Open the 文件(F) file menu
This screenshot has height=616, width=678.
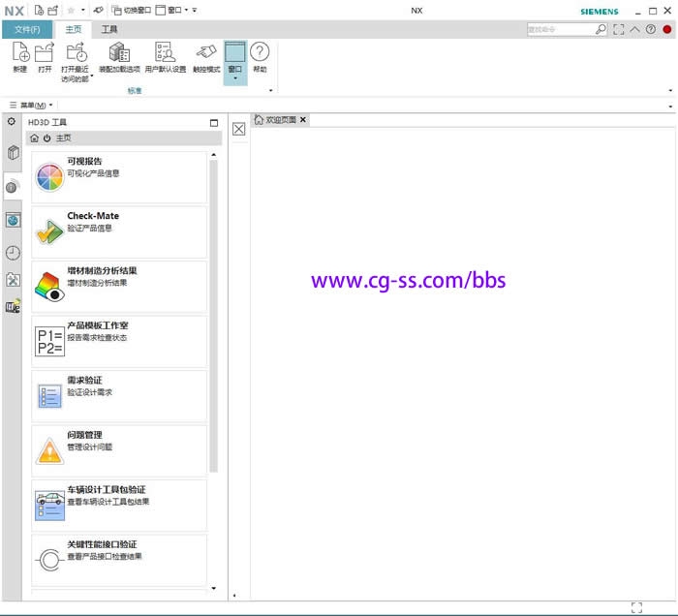pyautogui.click(x=27, y=30)
